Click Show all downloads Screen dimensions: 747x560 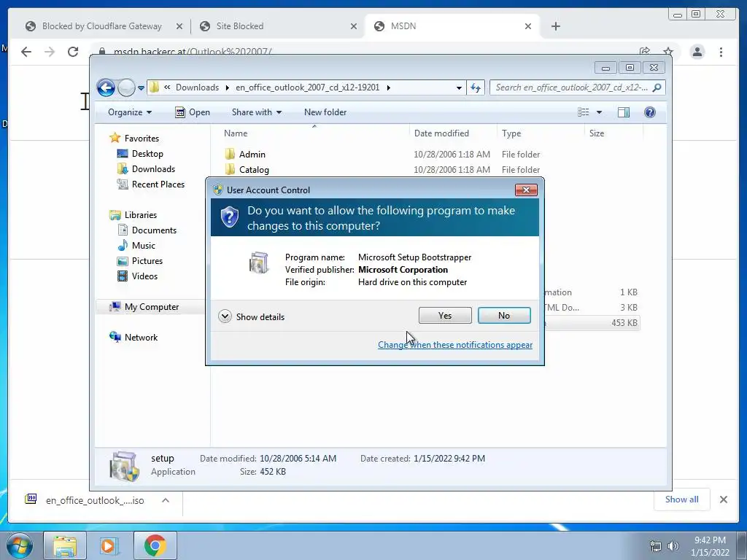pos(682,499)
